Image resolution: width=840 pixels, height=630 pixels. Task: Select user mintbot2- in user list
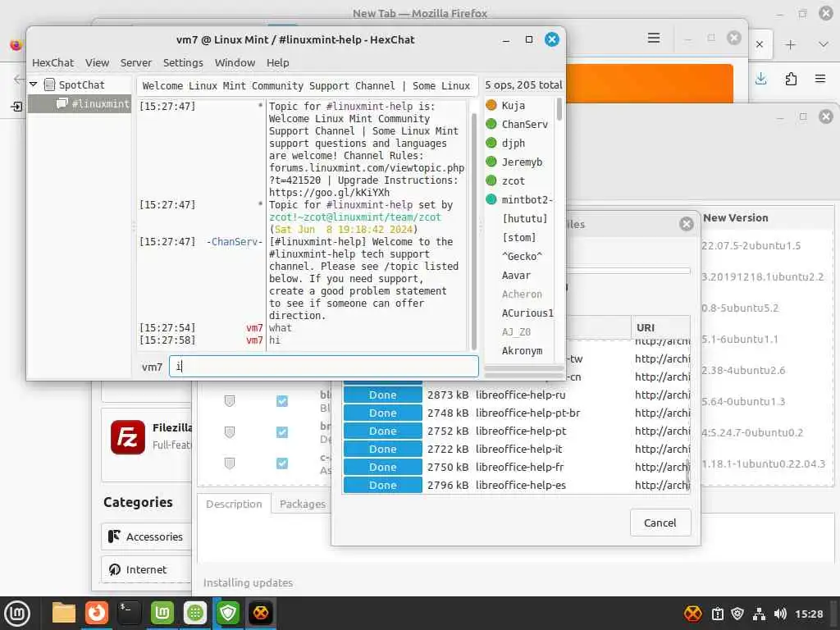527,200
